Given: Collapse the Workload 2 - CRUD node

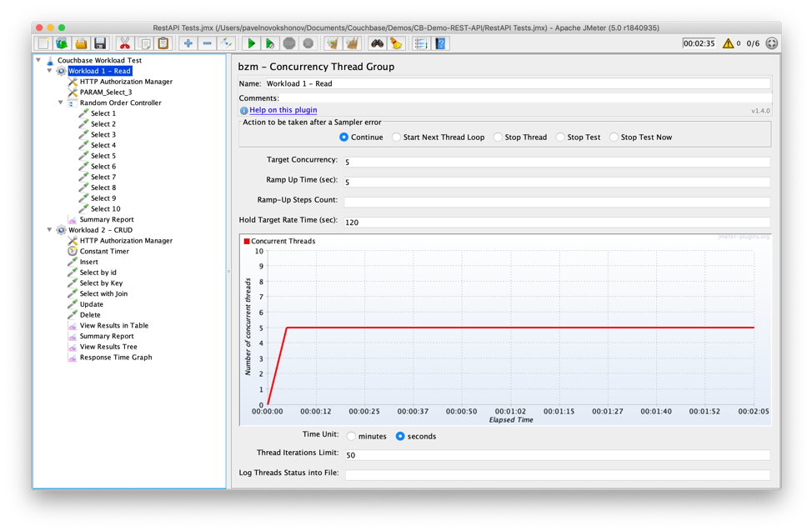Looking at the screenshot, I should coord(50,230).
